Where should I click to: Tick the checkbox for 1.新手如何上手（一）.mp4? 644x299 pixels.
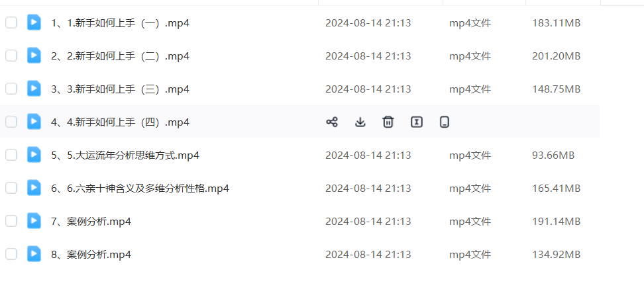click(11, 22)
